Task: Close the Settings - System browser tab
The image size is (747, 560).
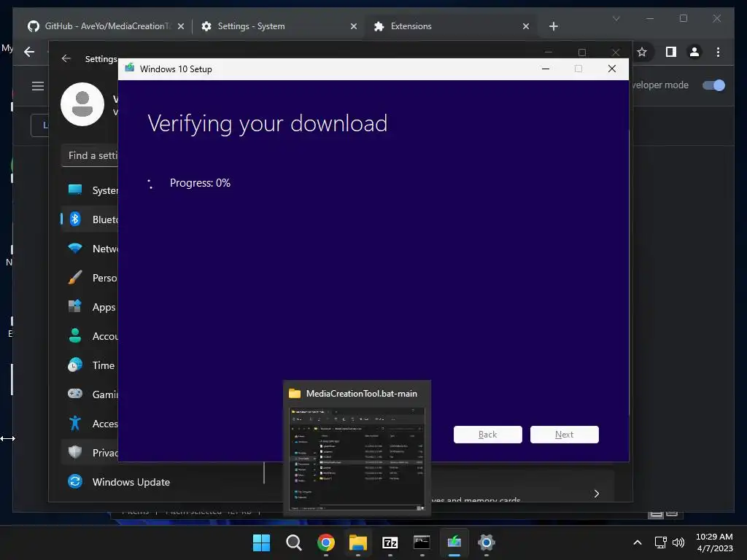Action: tap(354, 27)
